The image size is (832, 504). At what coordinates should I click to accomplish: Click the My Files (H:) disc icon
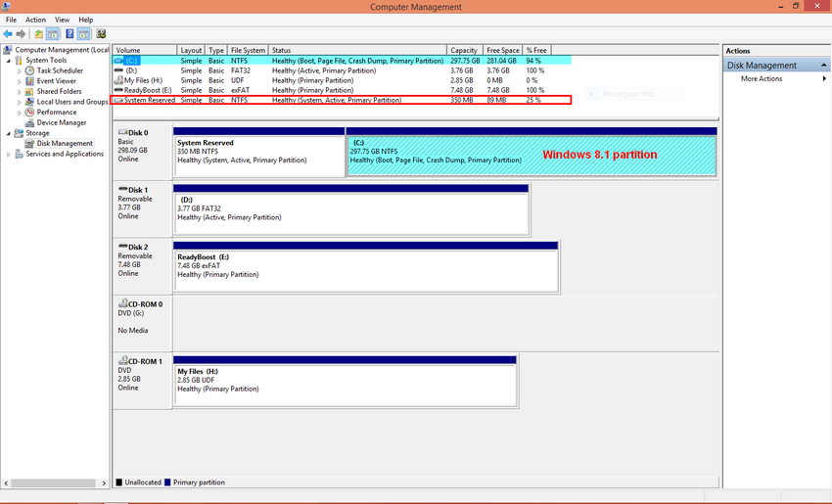[x=118, y=80]
